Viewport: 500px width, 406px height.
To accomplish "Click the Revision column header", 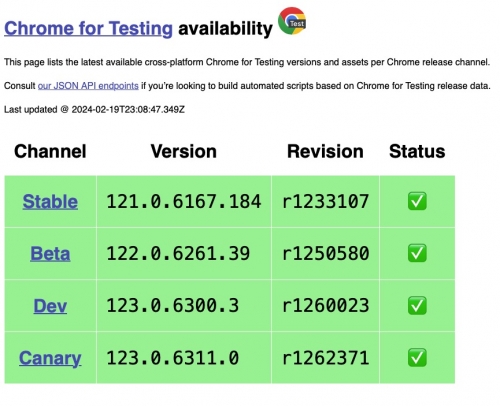I will point(325,151).
